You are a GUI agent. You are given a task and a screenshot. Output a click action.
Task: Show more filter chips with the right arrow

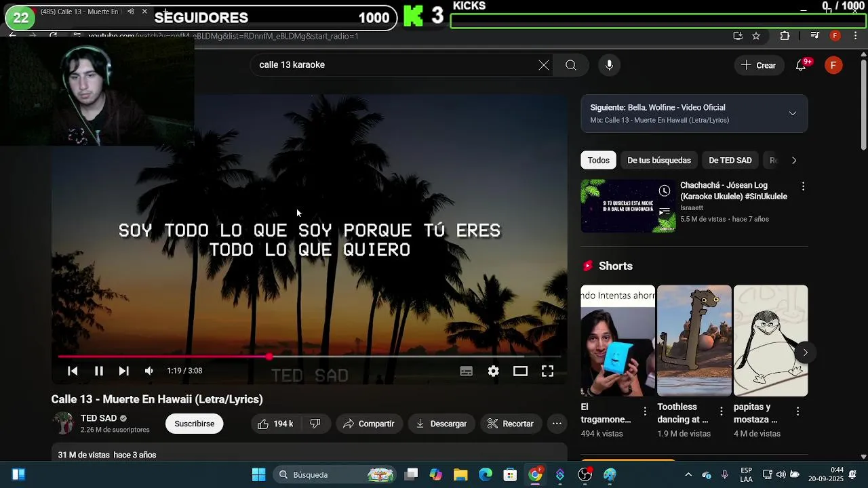point(794,160)
